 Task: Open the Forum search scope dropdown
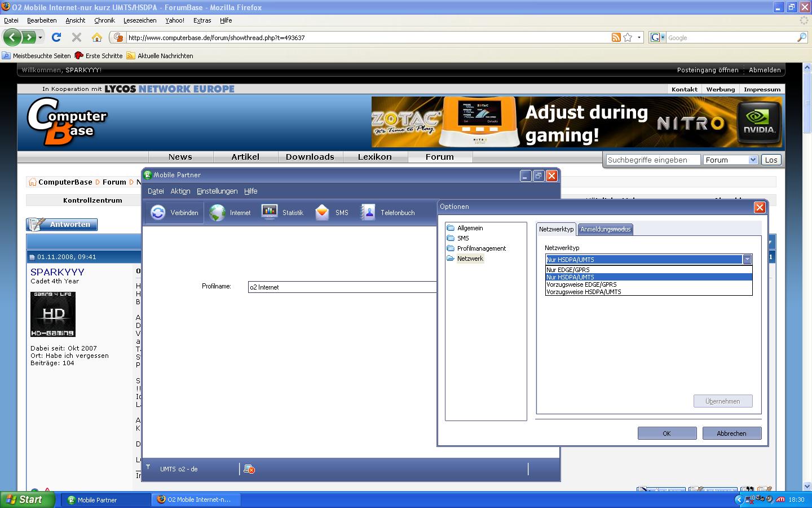coord(730,160)
